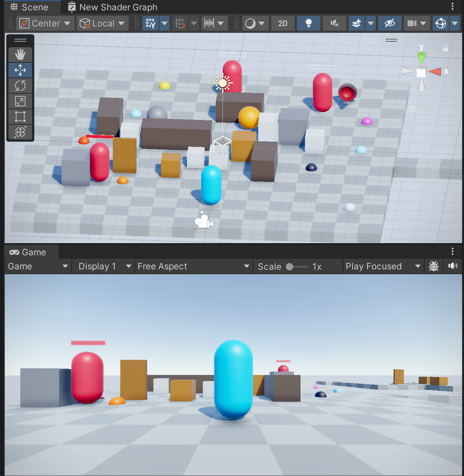Open the draw mode dropdown

pyautogui.click(x=255, y=23)
